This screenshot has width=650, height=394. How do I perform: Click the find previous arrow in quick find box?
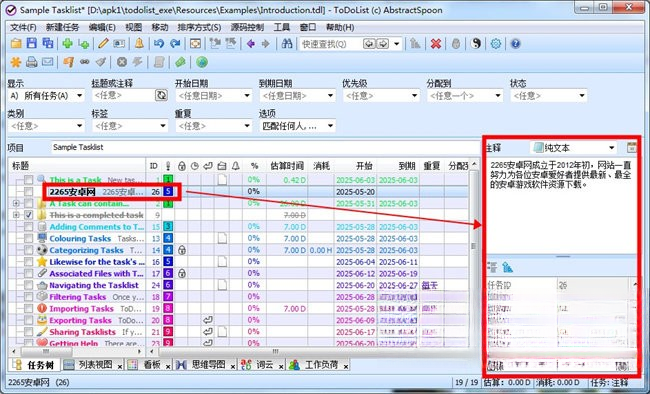(x=369, y=44)
